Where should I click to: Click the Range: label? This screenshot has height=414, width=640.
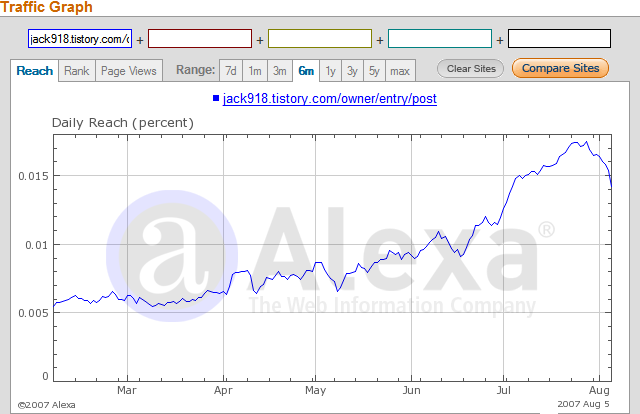click(196, 70)
